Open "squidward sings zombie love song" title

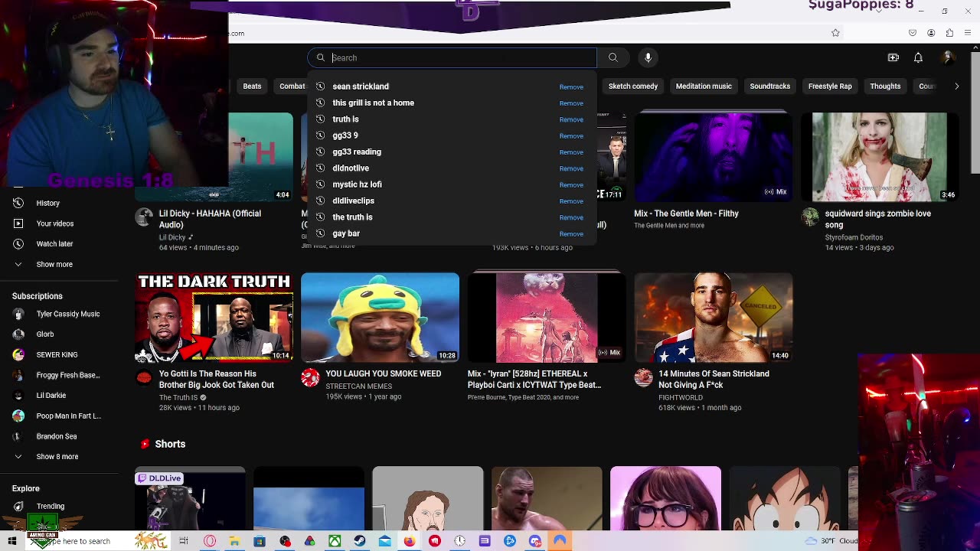pos(878,219)
